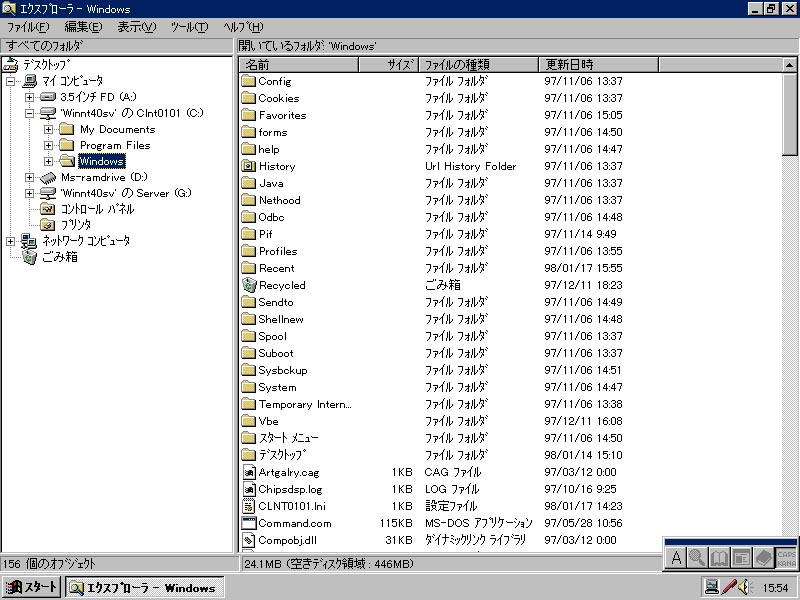
Task: Click the '156 個のオブジェクト' status text
Action: pos(49,564)
